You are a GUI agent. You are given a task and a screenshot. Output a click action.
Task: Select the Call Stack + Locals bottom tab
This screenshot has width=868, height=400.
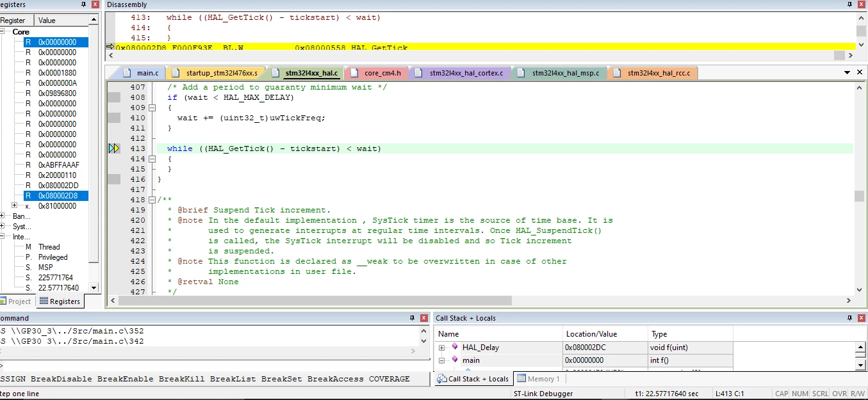click(473, 379)
